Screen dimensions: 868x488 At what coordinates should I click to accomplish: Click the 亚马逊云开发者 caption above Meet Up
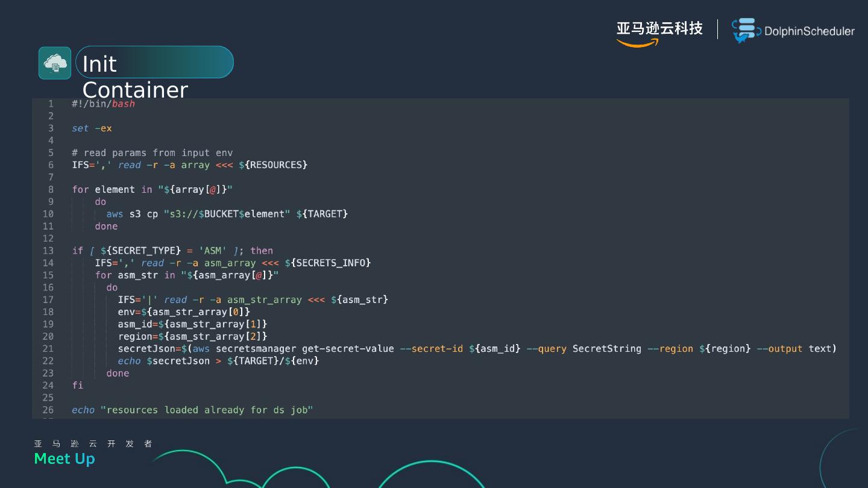pyautogui.click(x=93, y=444)
